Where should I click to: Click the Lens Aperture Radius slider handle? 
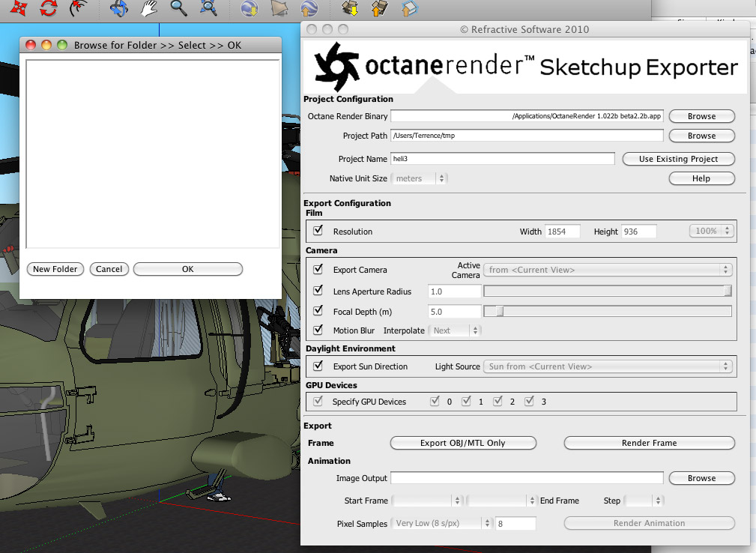pos(728,291)
